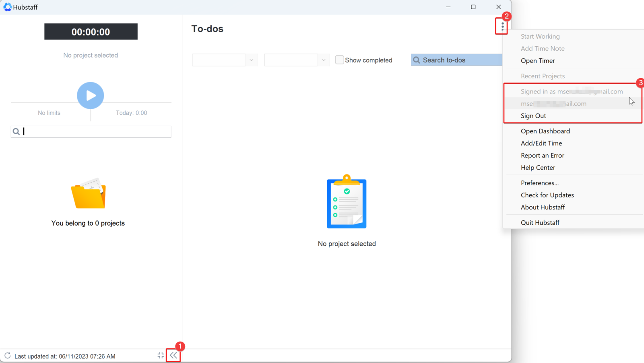Image resolution: width=644 pixels, height=363 pixels.
Task: Open the three-dot menu in the To-dos panel
Action: [502, 27]
